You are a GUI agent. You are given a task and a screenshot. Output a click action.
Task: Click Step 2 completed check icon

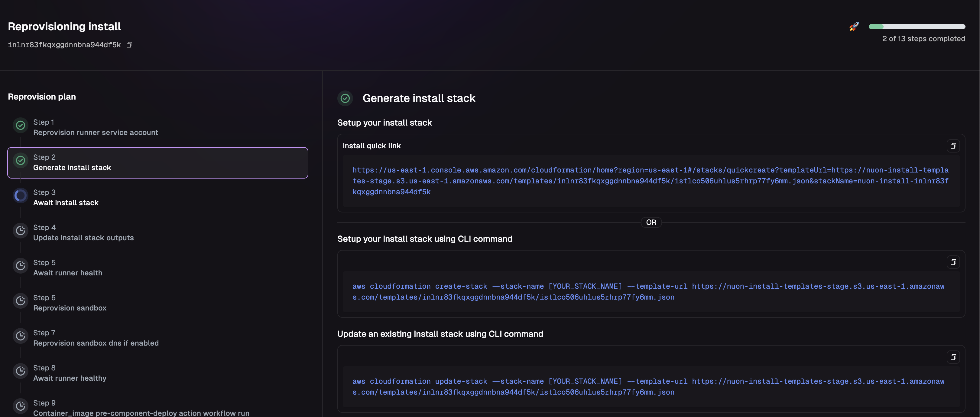(x=21, y=160)
